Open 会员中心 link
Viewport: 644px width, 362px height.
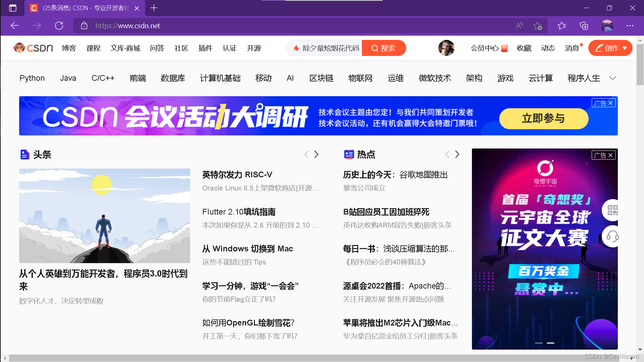pyautogui.click(x=489, y=48)
